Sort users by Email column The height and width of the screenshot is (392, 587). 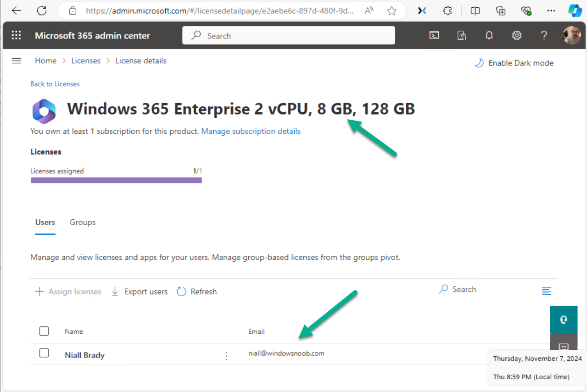pos(257,331)
